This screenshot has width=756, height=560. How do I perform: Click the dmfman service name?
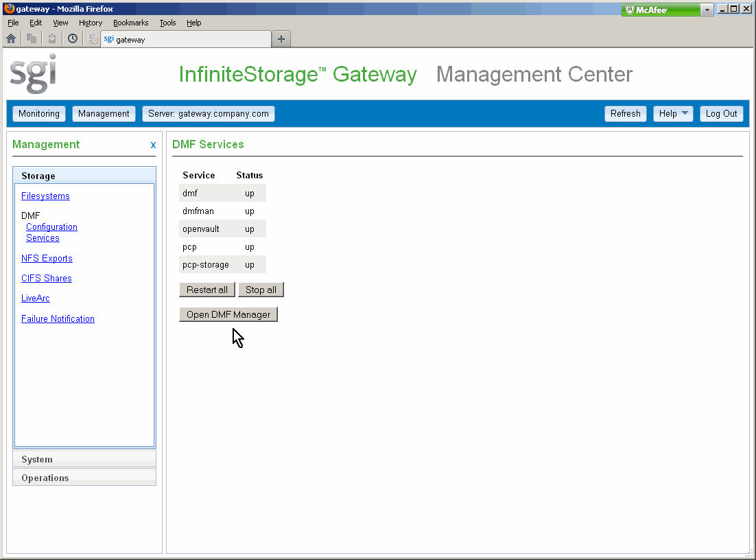(x=198, y=211)
